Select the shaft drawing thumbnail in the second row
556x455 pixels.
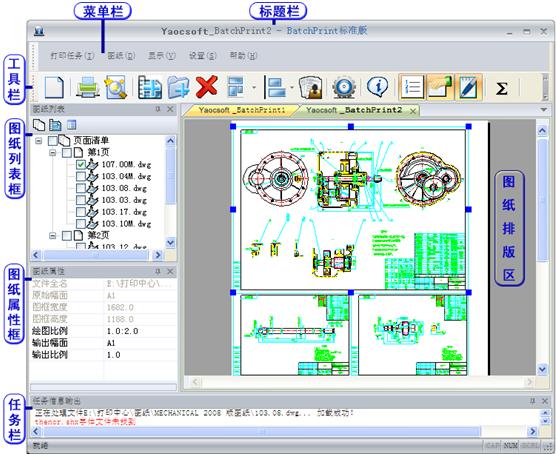click(290, 335)
